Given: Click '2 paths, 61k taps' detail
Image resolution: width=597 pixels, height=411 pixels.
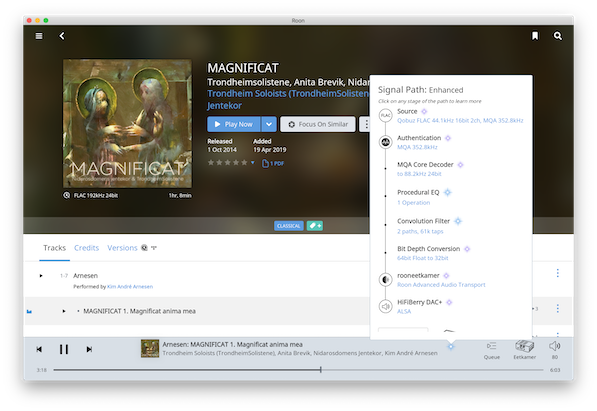Looking at the screenshot, I should pos(420,232).
